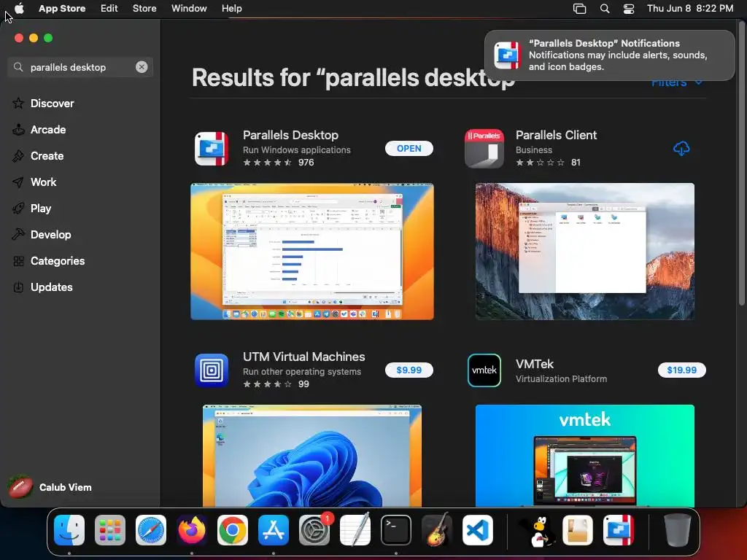Open Spotlight search in menu bar

click(605, 9)
